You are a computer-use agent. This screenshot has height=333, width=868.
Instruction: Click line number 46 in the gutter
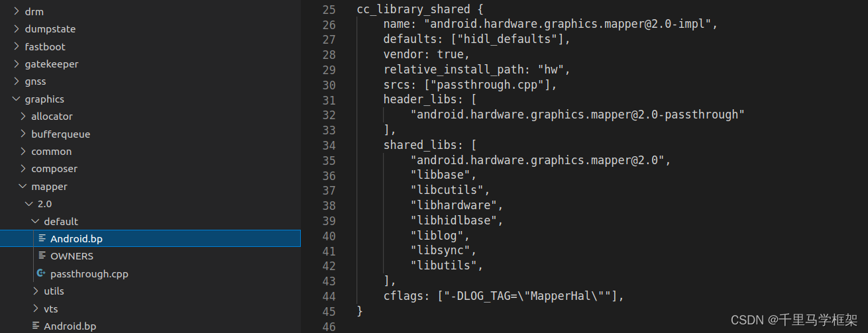[x=329, y=327]
